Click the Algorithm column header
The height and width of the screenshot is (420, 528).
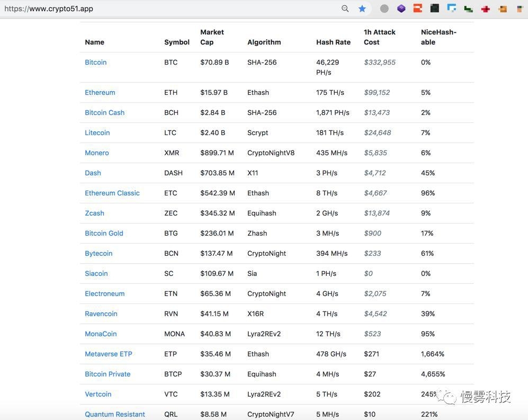point(264,42)
